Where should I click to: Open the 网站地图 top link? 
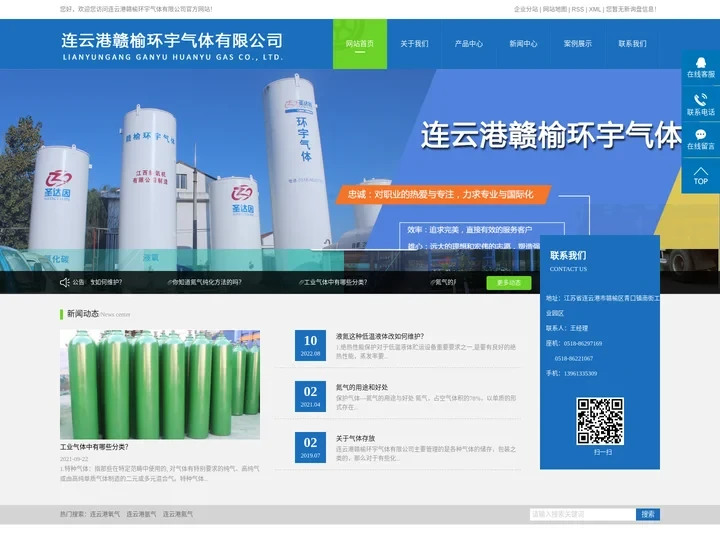[555, 9]
